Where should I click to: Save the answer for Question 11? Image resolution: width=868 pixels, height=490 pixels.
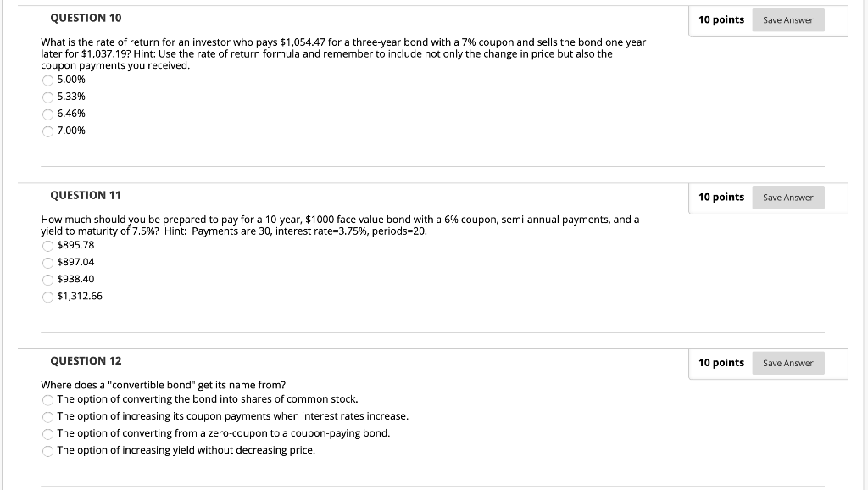[787, 197]
